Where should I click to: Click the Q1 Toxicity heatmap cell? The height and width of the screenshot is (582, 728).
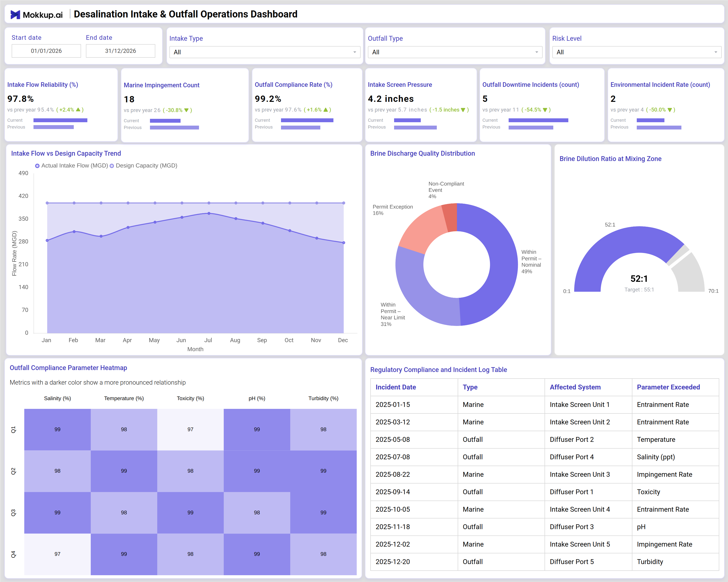click(190, 429)
